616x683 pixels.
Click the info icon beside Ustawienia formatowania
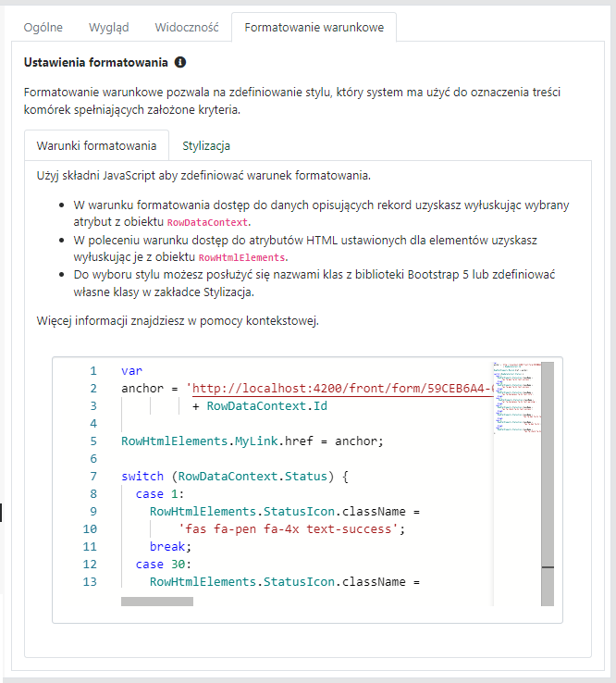click(x=180, y=62)
